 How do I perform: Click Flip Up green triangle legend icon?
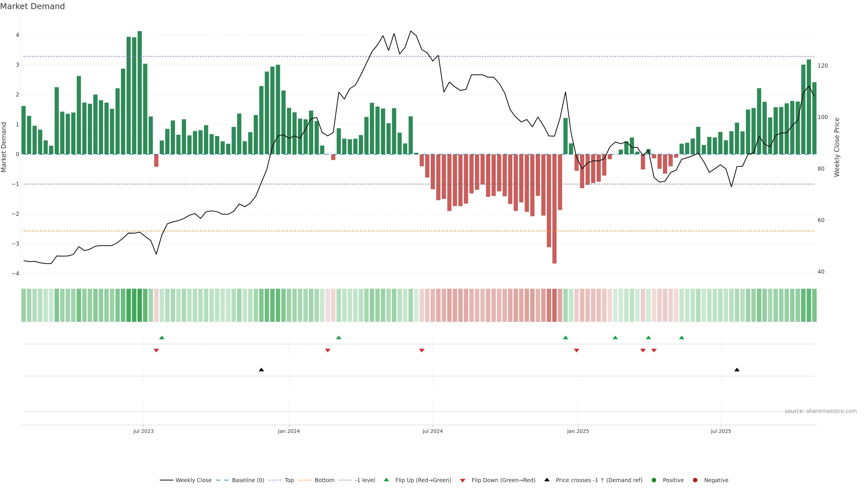tap(387, 480)
